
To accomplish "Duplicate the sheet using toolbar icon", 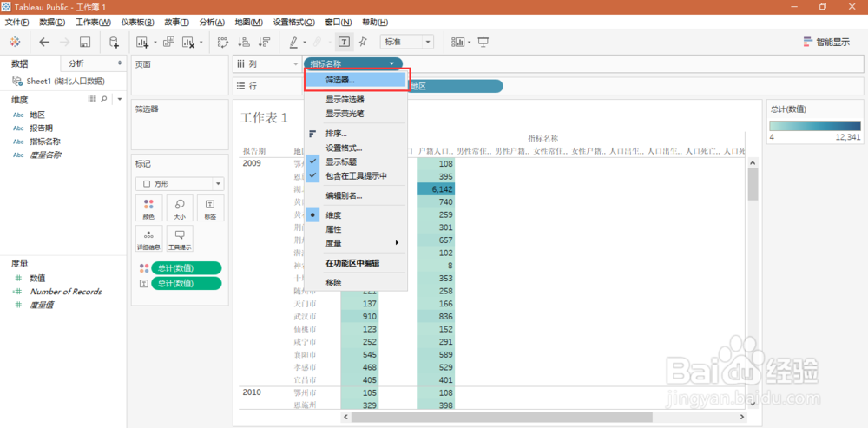I will coord(169,42).
